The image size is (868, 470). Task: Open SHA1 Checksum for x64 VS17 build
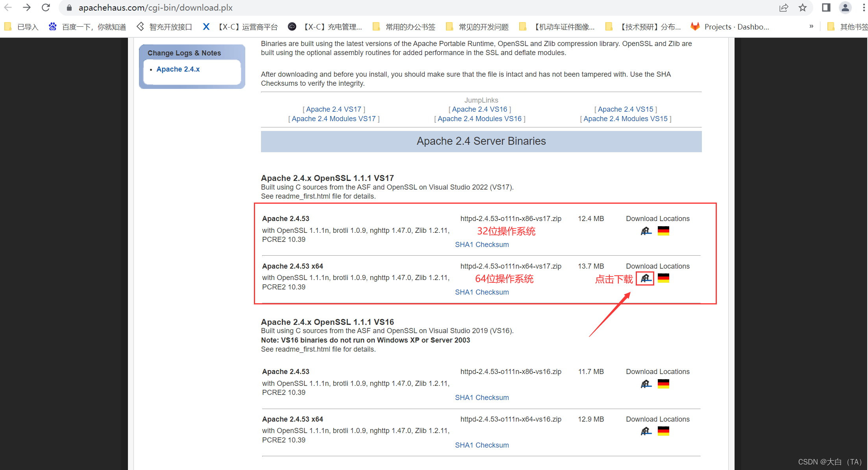coord(482,292)
